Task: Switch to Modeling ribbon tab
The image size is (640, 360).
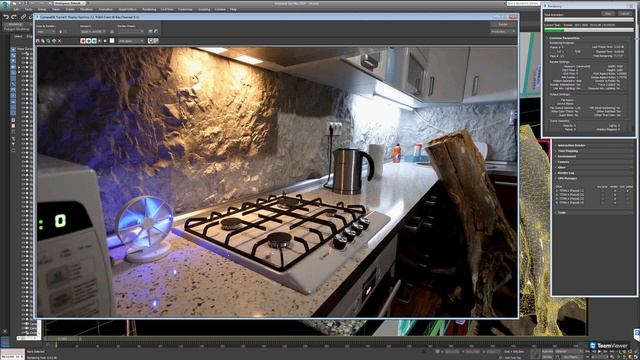Action: [x=16, y=24]
